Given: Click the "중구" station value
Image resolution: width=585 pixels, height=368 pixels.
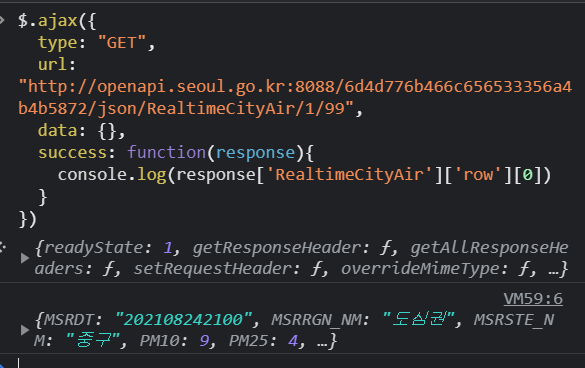Looking at the screenshot, I should (x=93, y=340).
